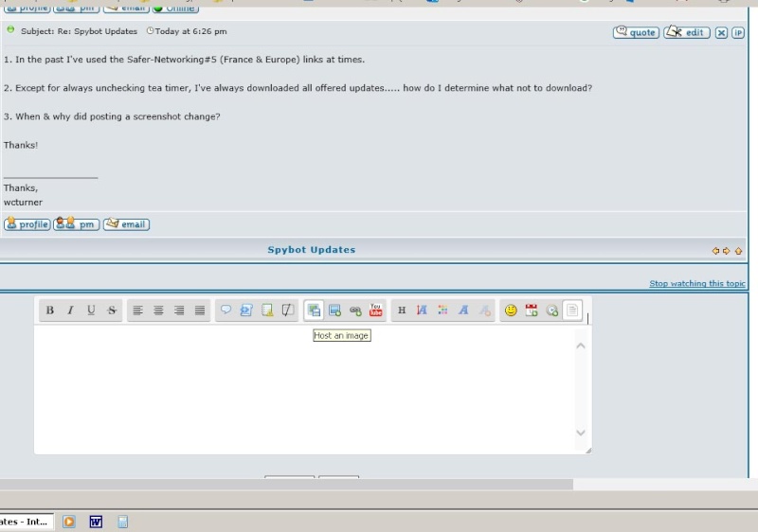Image resolution: width=758 pixels, height=532 pixels.
Task: Click Host an image icon
Action: (x=314, y=310)
